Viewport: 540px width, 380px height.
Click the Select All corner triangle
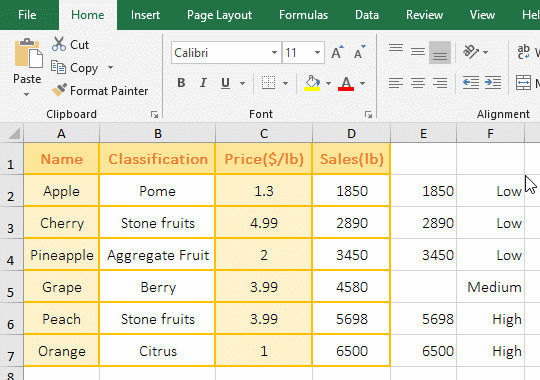point(14,133)
